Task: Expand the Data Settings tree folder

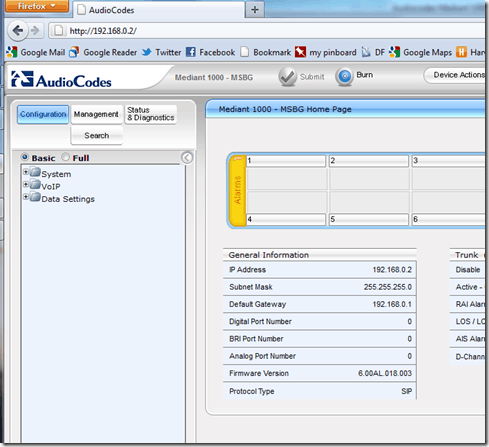Action: tap(26, 197)
